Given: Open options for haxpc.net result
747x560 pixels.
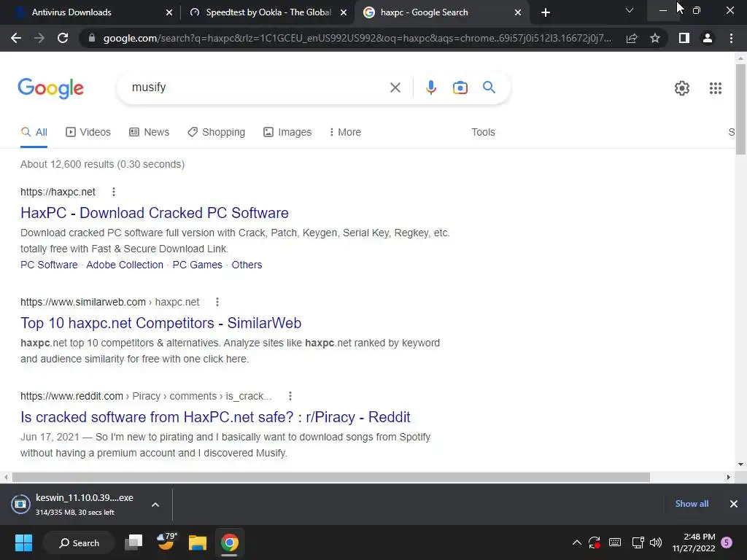Looking at the screenshot, I should tap(113, 192).
